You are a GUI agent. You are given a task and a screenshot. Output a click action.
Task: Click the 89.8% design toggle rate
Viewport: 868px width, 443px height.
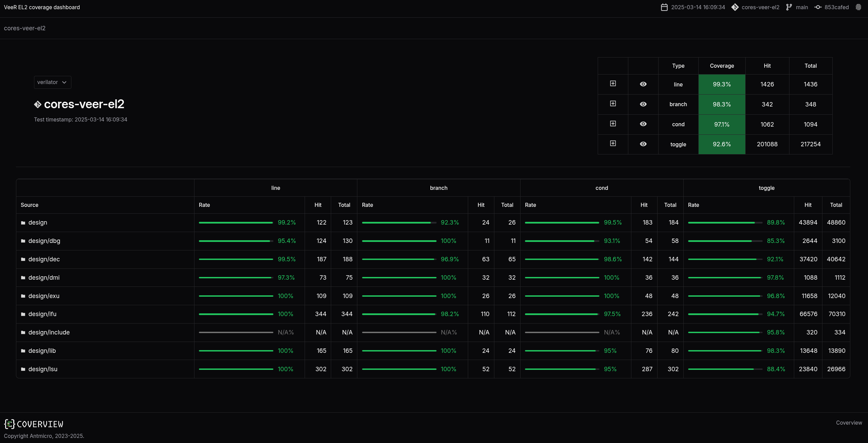(x=776, y=223)
